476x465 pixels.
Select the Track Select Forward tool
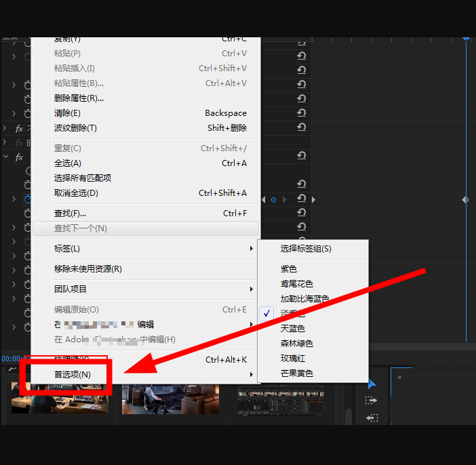(371, 401)
